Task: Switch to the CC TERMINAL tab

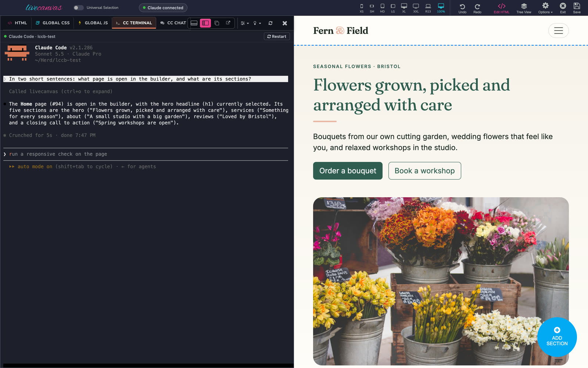Action: (x=134, y=23)
